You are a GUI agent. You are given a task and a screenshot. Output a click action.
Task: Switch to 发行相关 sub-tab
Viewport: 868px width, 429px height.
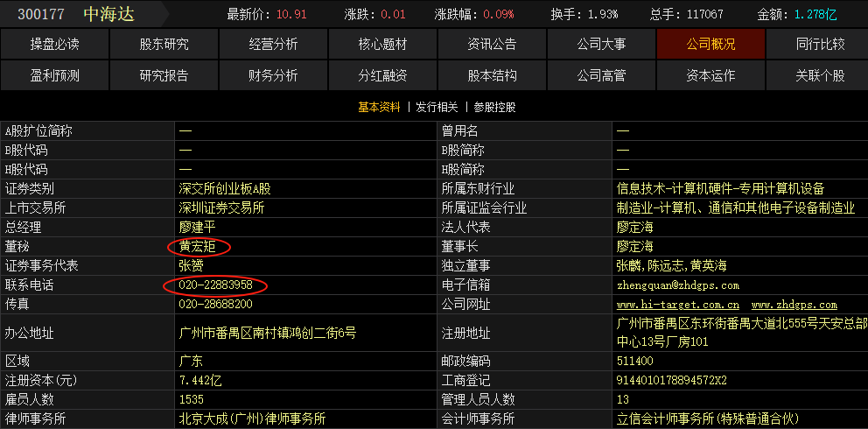437,108
